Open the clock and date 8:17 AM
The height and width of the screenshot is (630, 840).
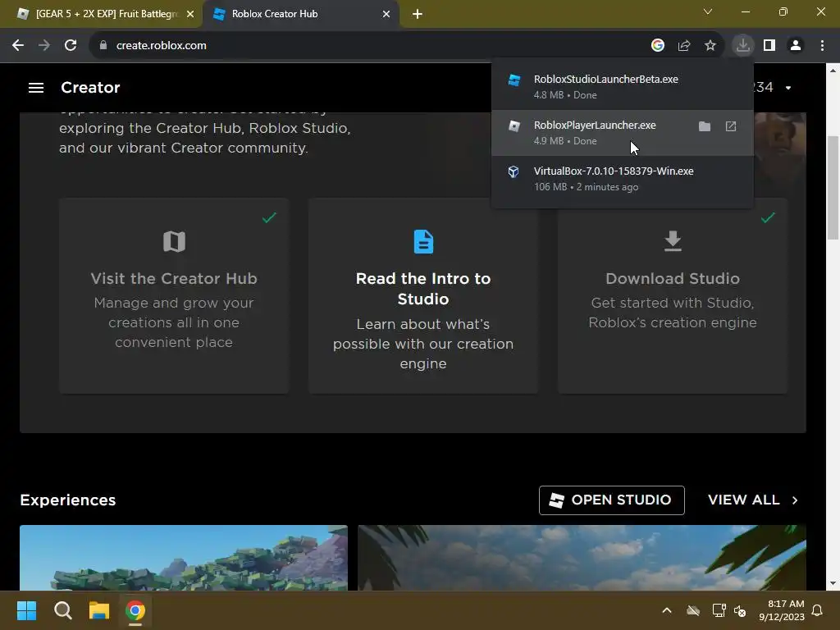coord(782,610)
